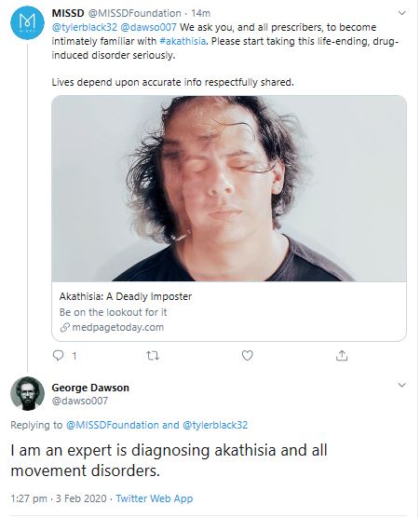Like the MISSD tweet with heart icon
Viewport: 420px width, 518px height.
[x=248, y=356]
